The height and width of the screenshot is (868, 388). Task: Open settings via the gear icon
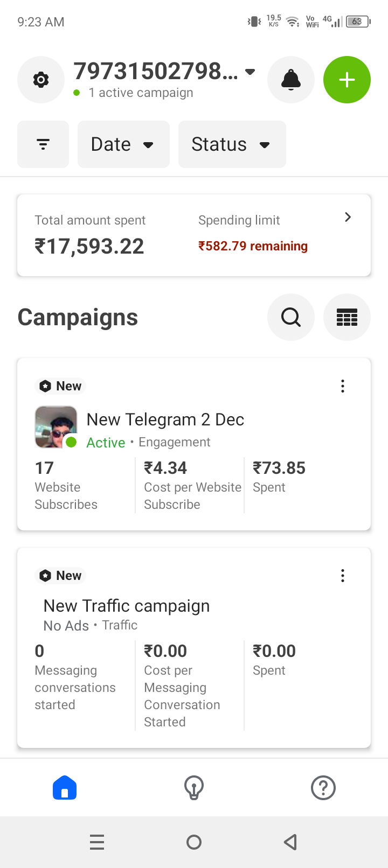[41, 80]
